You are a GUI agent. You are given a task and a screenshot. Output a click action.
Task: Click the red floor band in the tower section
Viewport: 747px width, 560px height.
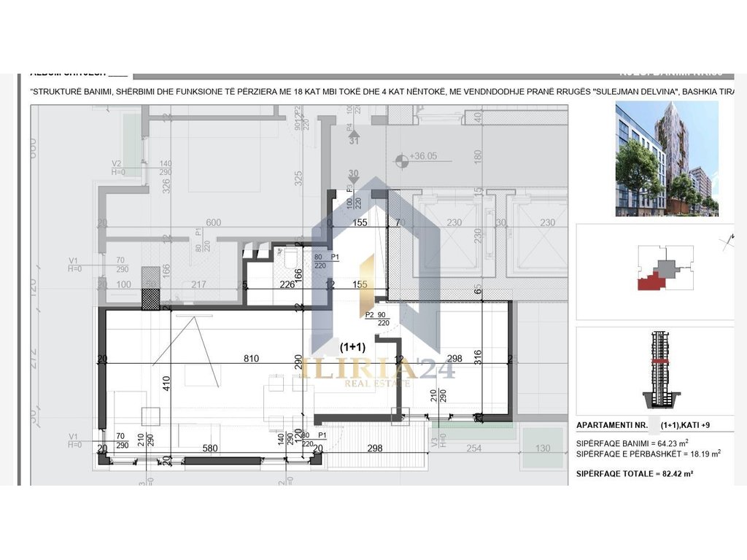coord(660,362)
